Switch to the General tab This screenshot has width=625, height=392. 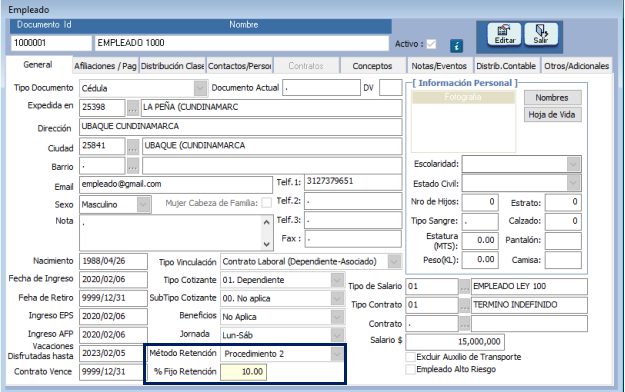tap(38, 65)
